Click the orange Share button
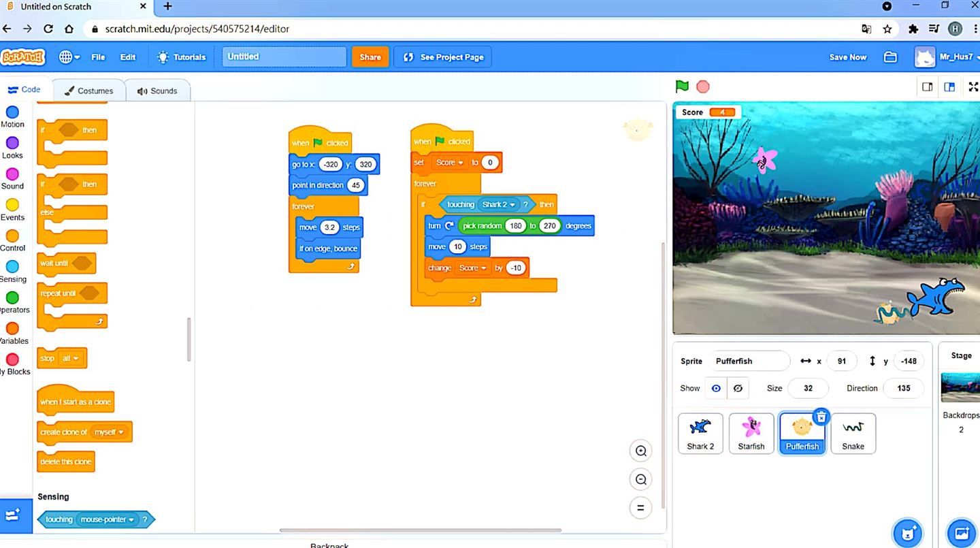This screenshot has width=980, height=548. pos(370,57)
